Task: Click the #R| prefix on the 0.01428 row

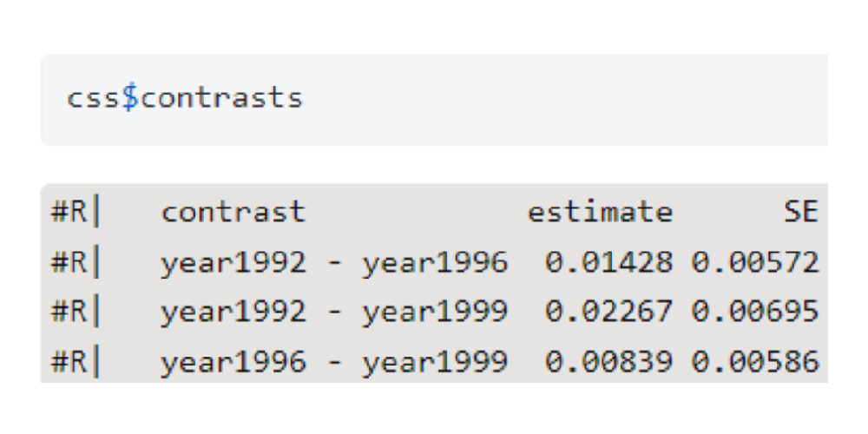Action: coord(76,261)
